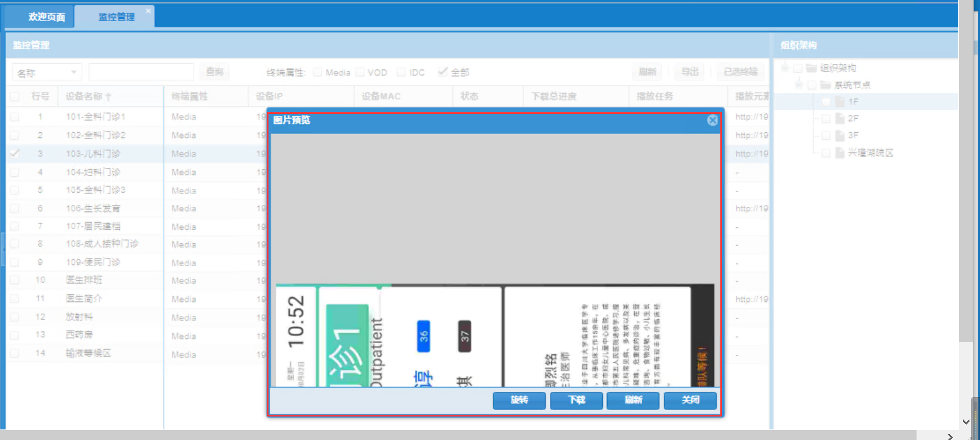Check the 3F node checkbox
The height and width of the screenshot is (440, 980).
pos(826,136)
